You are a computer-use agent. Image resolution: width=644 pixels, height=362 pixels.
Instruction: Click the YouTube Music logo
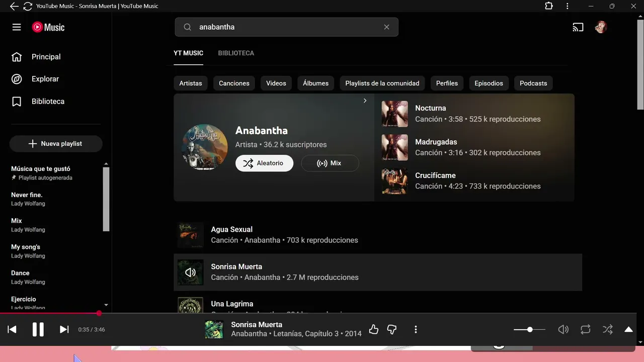click(x=48, y=27)
